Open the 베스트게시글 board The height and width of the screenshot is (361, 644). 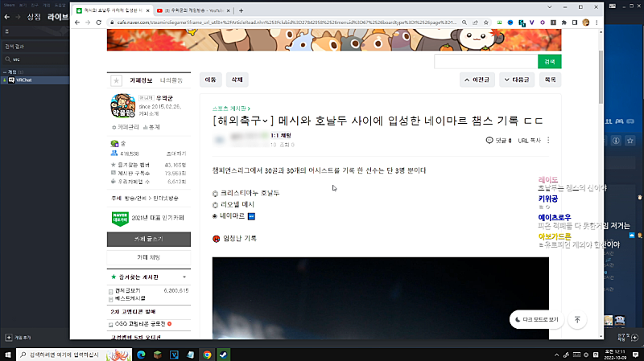(130, 298)
